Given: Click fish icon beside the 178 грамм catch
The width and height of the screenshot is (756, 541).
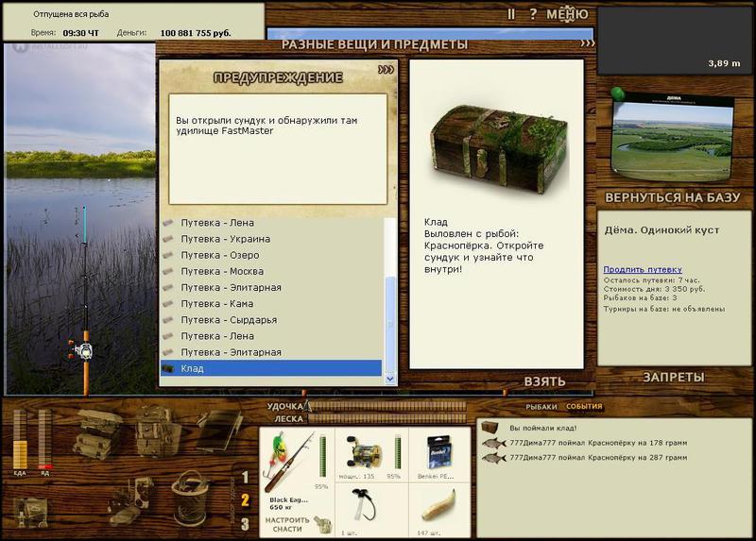Looking at the screenshot, I should point(493,443).
